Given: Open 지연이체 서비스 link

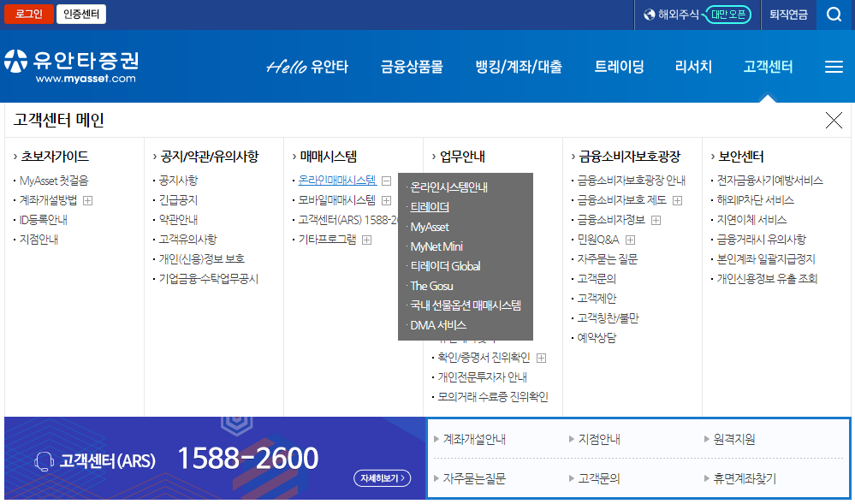Looking at the screenshot, I should [x=752, y=220].
